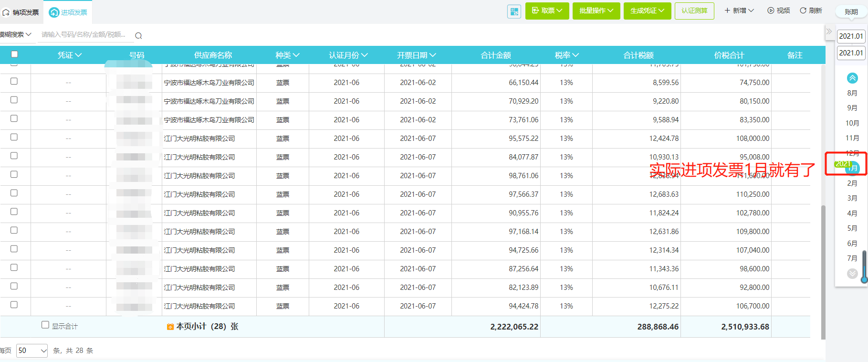Select 8月 in the period list
Viewport: 868px width, 362px height.
point(852,93)
